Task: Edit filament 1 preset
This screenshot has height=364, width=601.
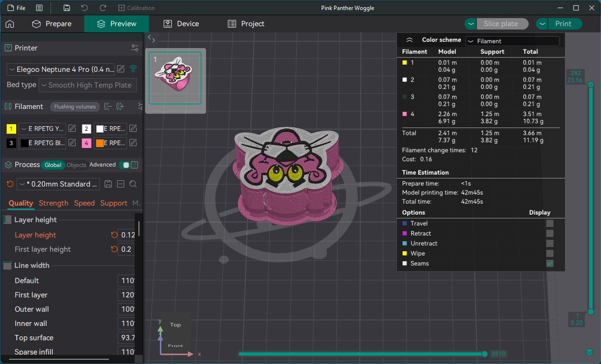Action: [72, 128]
